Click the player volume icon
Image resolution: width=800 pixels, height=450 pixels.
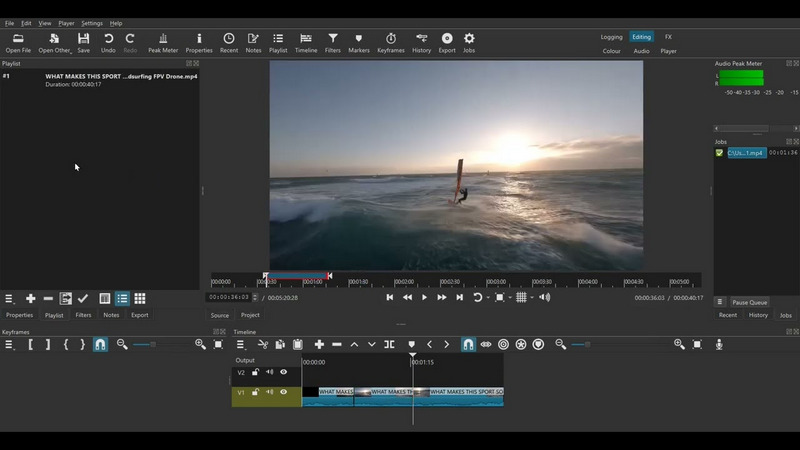pos(544,297)
